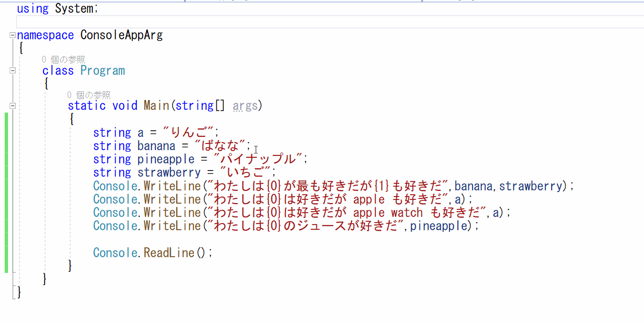Select the variable name pineapple
644x324 pixels.
165,159
